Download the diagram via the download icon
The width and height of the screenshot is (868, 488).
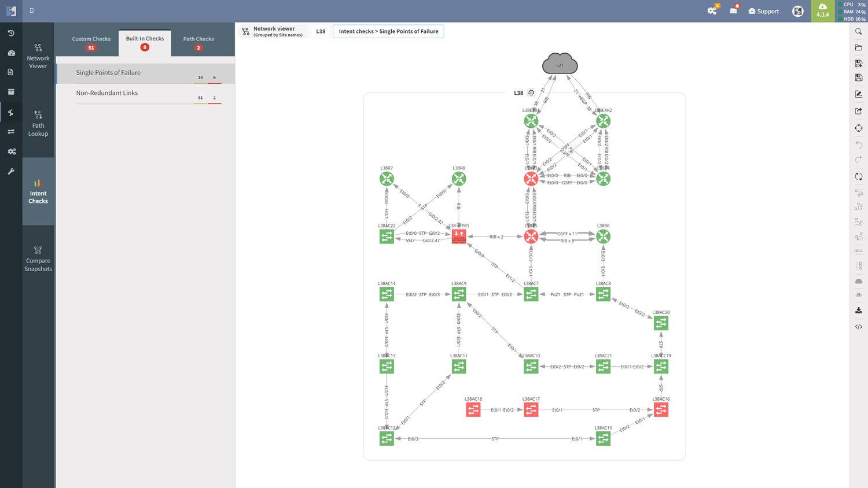pos(859,310)
